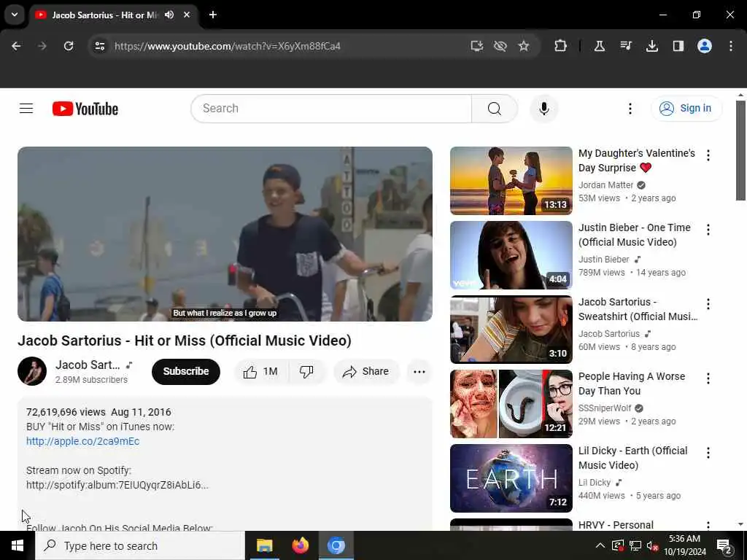
Task: Open the apple.co iTunes link
Action: pyautogui.click(x=83, y=441)
